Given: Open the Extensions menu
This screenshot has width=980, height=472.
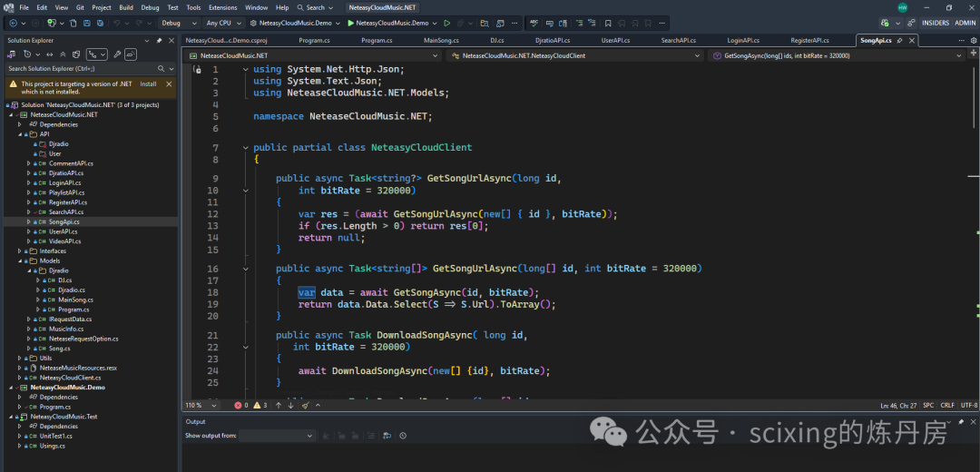Looking at the screenshot, I should 222,7.
